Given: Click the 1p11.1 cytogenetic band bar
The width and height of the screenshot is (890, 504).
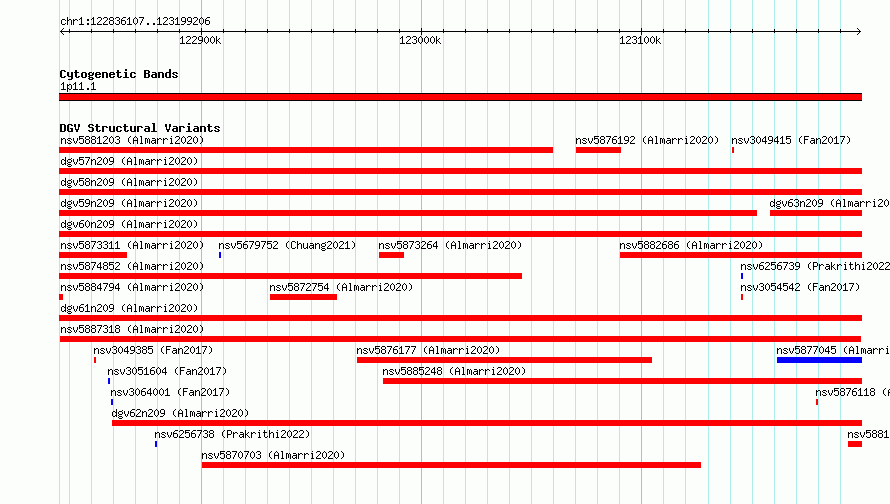Looking at the screenshot, I should coord(460,97).
